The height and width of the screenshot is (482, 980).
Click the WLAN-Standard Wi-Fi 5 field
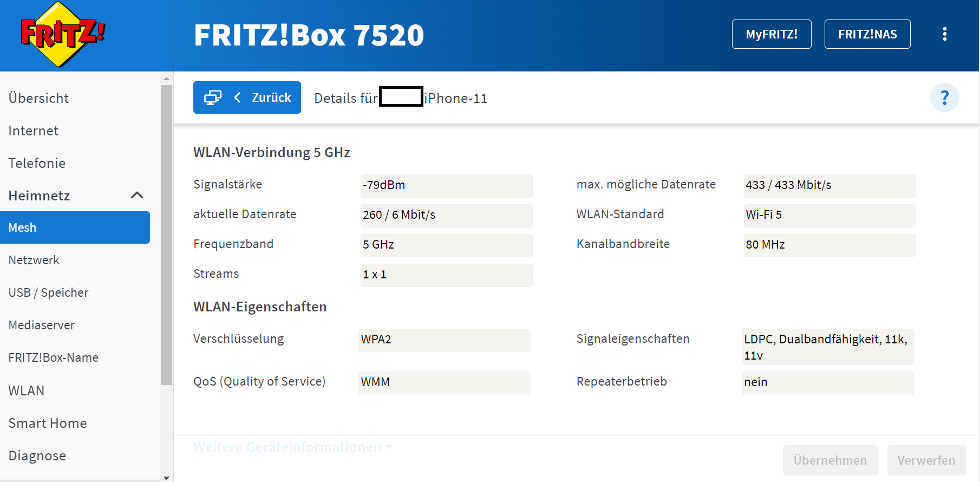[829, 215]
